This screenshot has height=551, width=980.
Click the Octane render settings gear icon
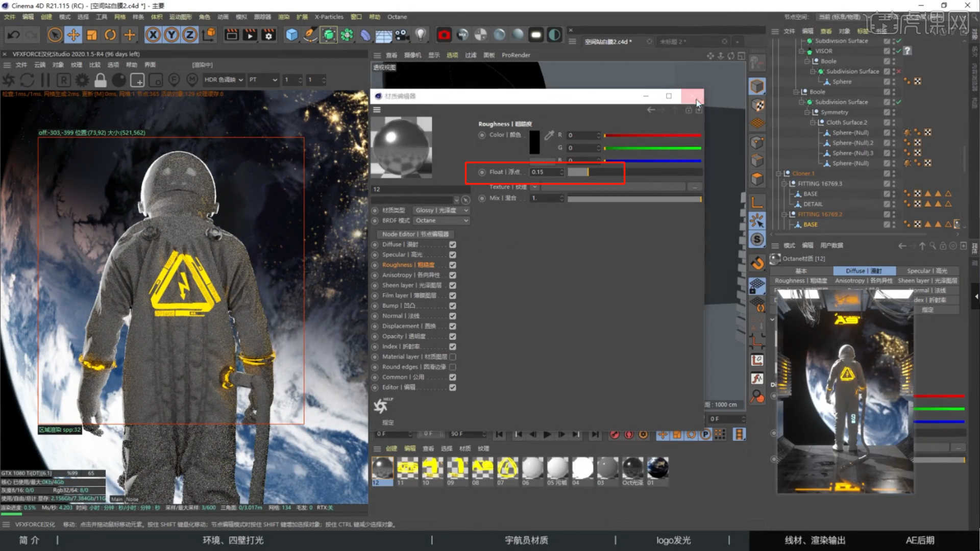tap(82, 80)
